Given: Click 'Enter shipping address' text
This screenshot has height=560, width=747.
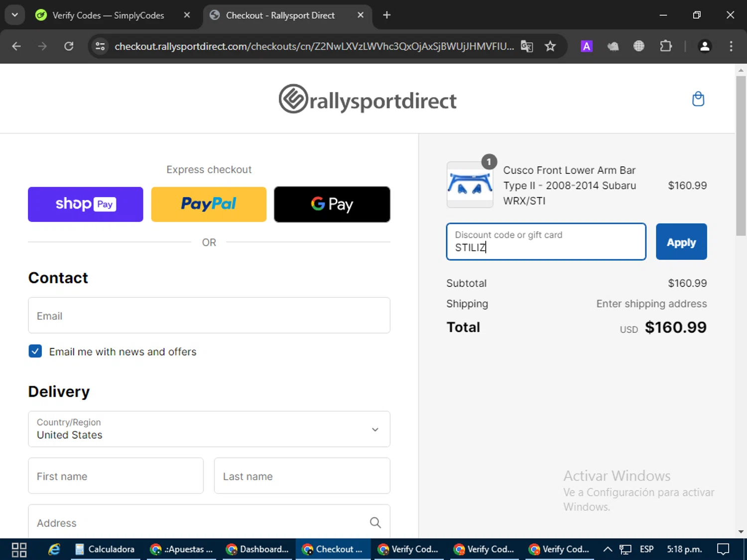Looking at the screenshot, I should [x=651, y=304].
